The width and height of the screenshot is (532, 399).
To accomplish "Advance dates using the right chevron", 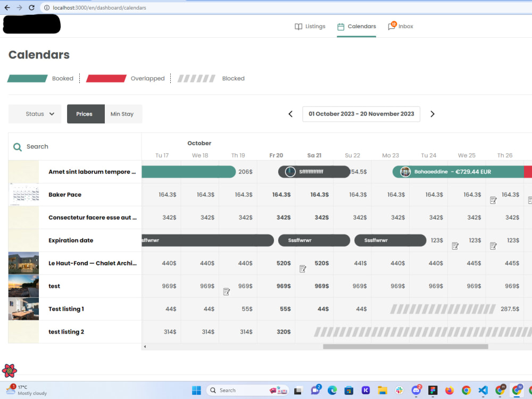I will 433,114.
